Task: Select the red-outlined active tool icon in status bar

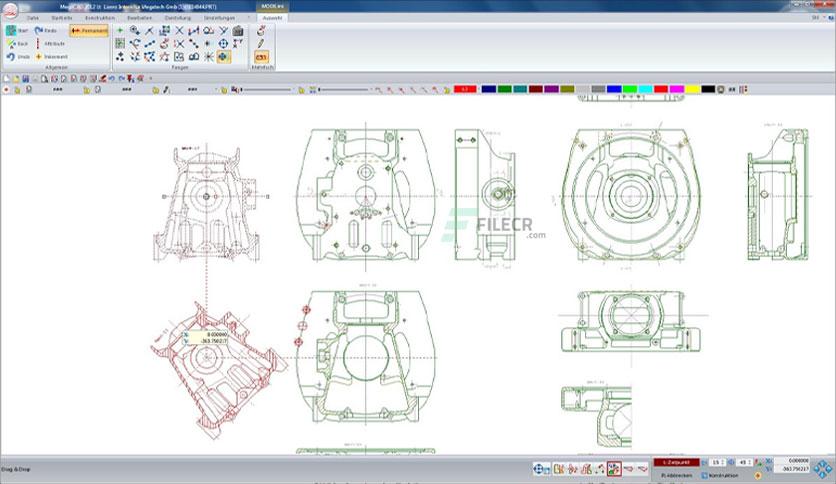Action: coord(614,469)
